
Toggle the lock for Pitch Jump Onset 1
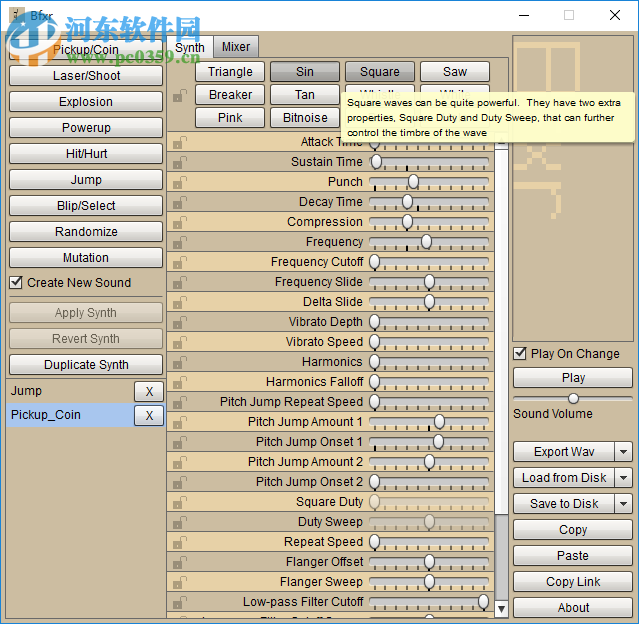click(x=180, y=442)
